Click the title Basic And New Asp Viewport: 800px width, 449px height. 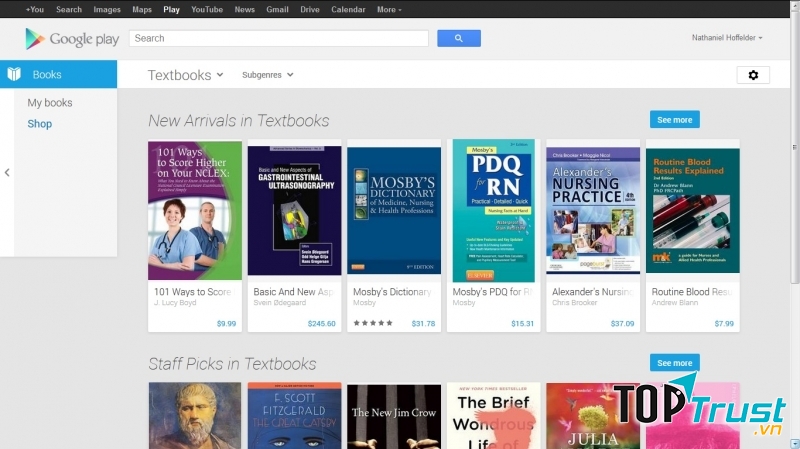coord(293,292)
